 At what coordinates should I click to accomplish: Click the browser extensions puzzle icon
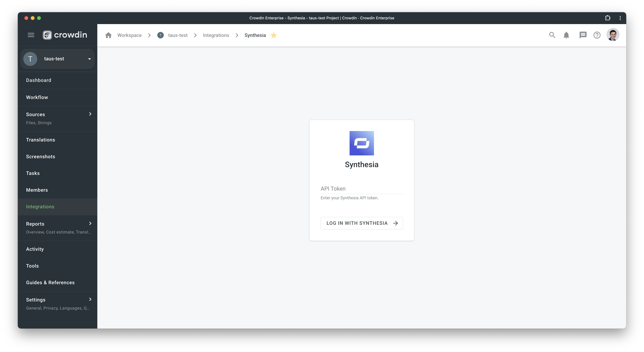point(608,18)
